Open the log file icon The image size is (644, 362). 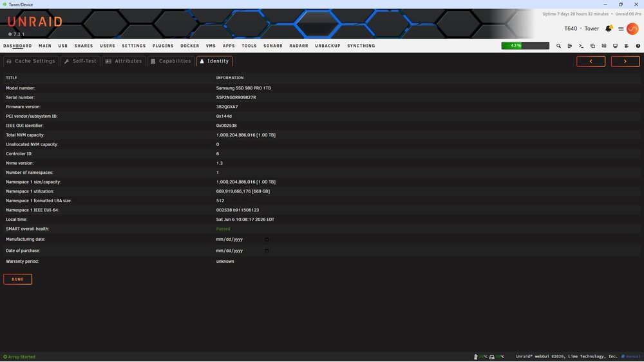coord(627,46)
